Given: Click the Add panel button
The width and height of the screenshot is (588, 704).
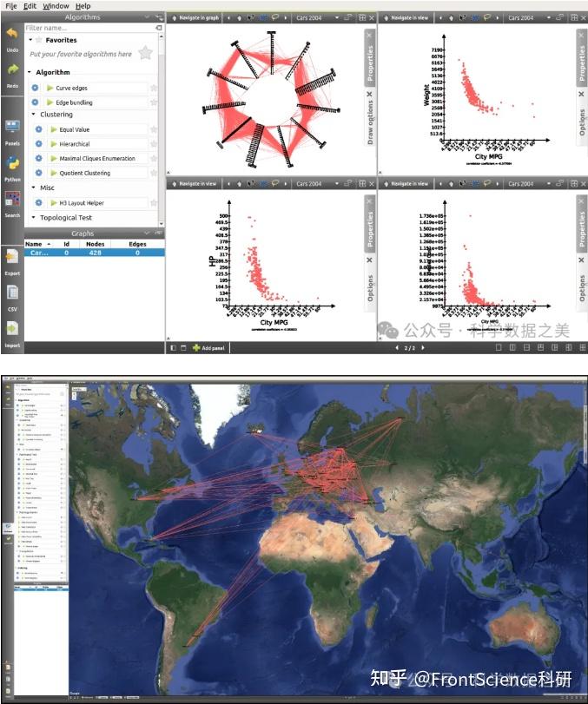Looking at the screenshot, I should coord(208,348).
